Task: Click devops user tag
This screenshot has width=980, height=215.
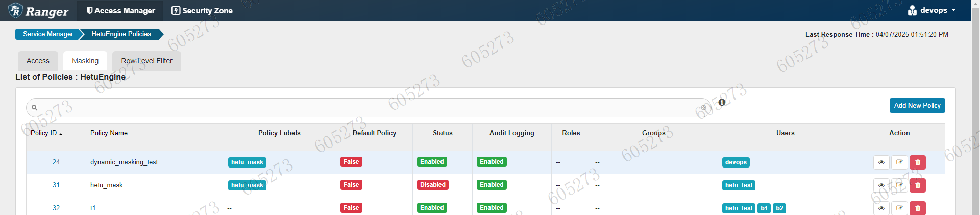Action: click(x=736, y=162)
